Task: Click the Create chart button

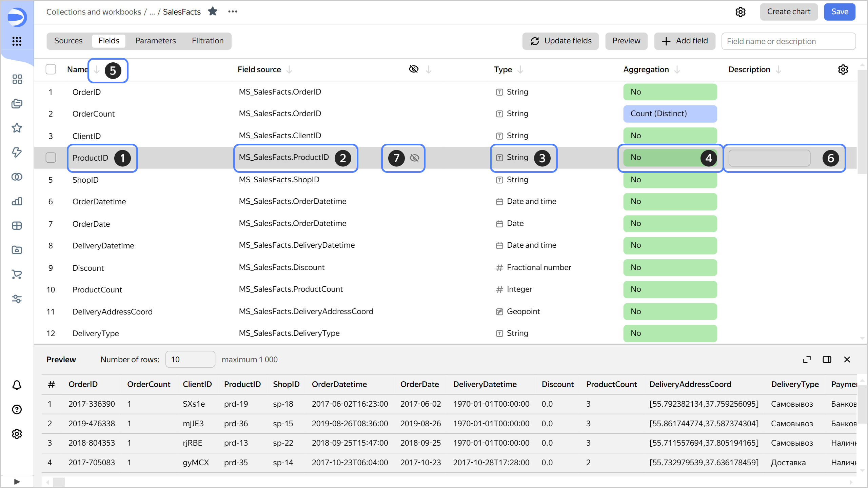Action: [x=789, y=12]
